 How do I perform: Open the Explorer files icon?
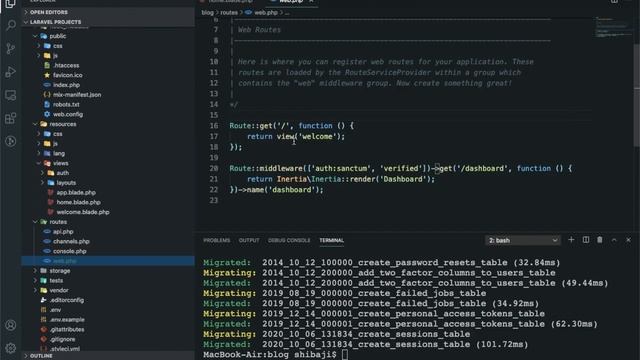point(11,4)
